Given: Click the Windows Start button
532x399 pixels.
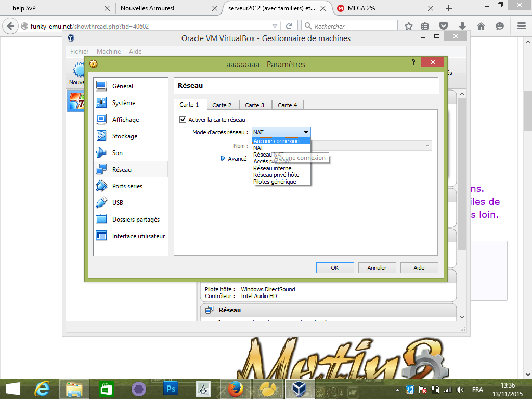Looking at the screenshot, I should [x=13, y=389].
